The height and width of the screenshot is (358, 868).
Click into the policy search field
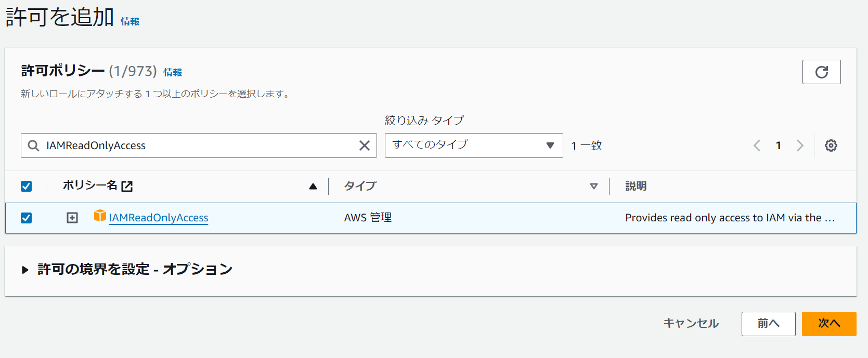click(199, 145)
